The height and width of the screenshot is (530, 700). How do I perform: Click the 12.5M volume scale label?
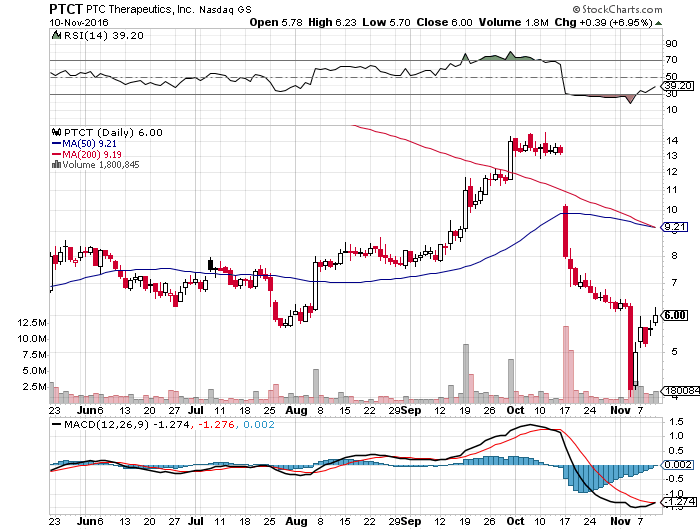click(32, 322)
